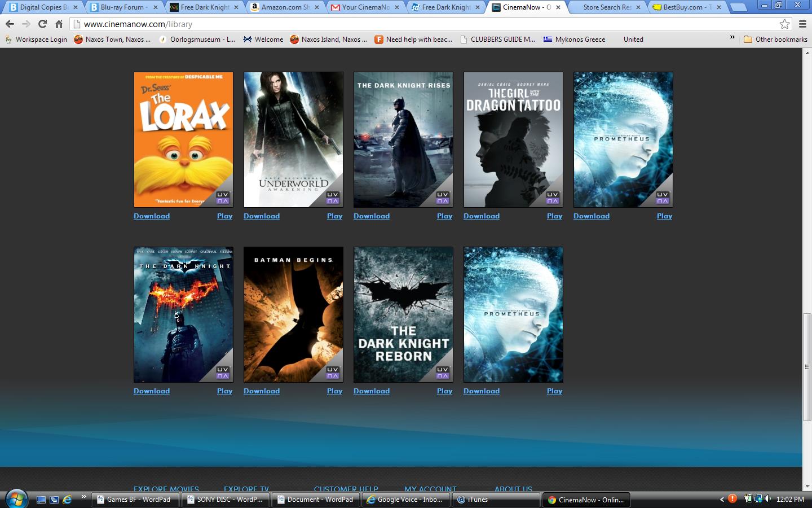
Task: Select The Dark Knight Reborn poster
Action: (403, 314)
